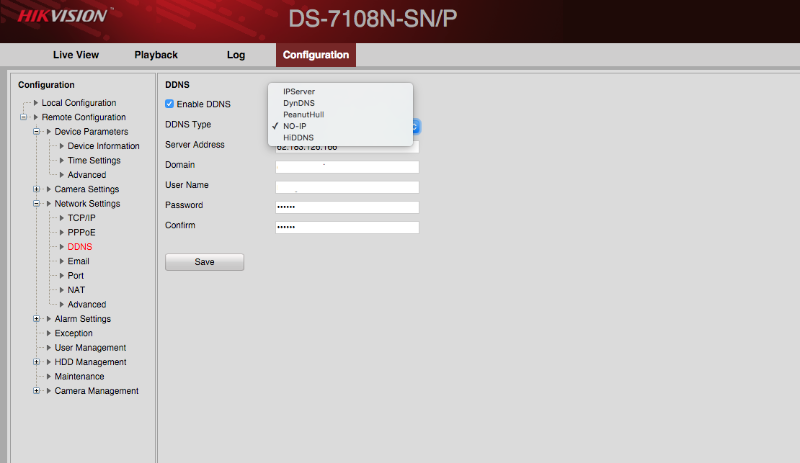Click the arrow icon beside PPPoE
This screenshot has width=800, height=463.
point(62,232)
